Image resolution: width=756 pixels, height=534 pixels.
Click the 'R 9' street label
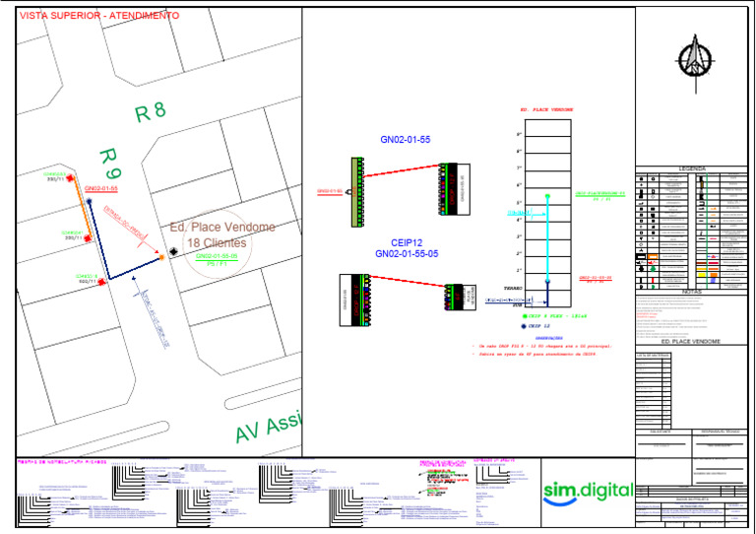pyautogui.click(x=111, y=164)
